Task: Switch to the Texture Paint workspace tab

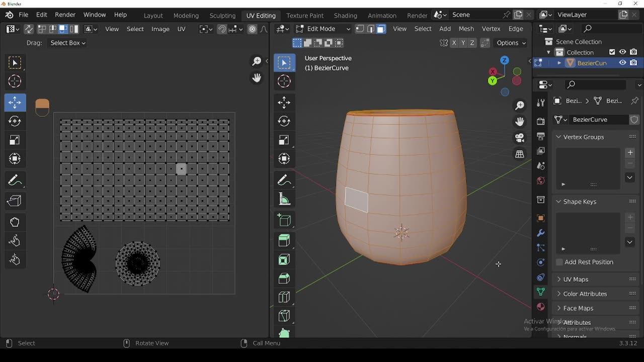Action: 304,15
